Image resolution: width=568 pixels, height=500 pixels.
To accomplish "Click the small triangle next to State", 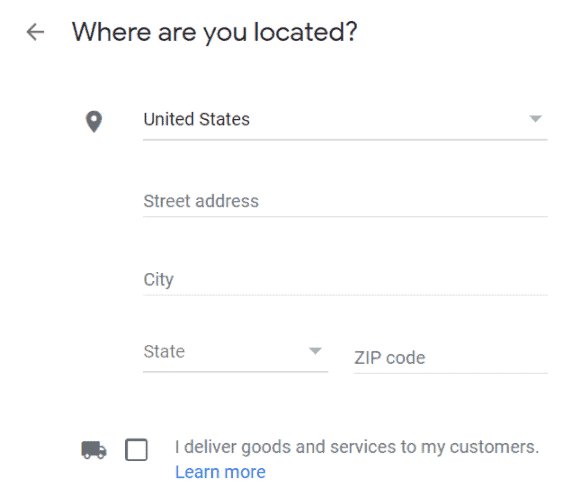I will [315, 351].
